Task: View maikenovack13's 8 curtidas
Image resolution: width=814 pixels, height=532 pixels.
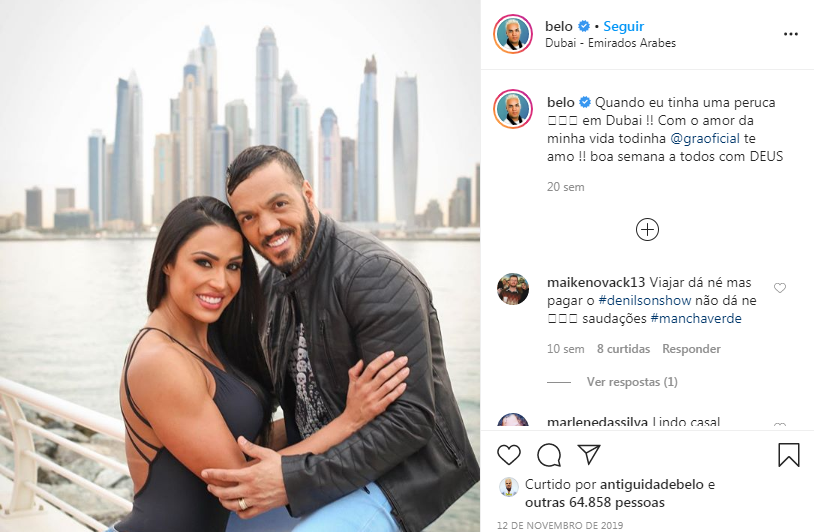Action: [623, 349]
